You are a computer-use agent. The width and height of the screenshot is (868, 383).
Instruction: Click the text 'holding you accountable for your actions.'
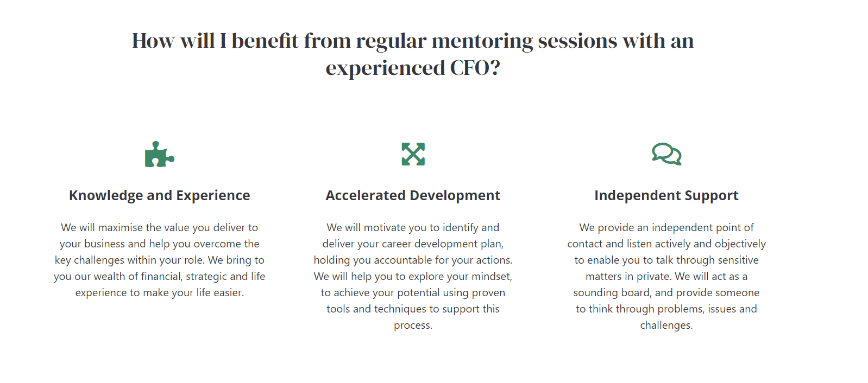coord(413,260)
